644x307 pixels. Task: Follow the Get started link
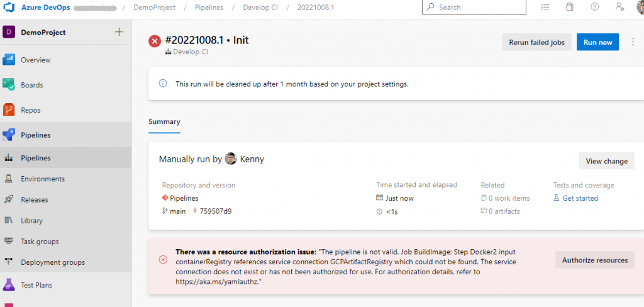coord(580,198)
